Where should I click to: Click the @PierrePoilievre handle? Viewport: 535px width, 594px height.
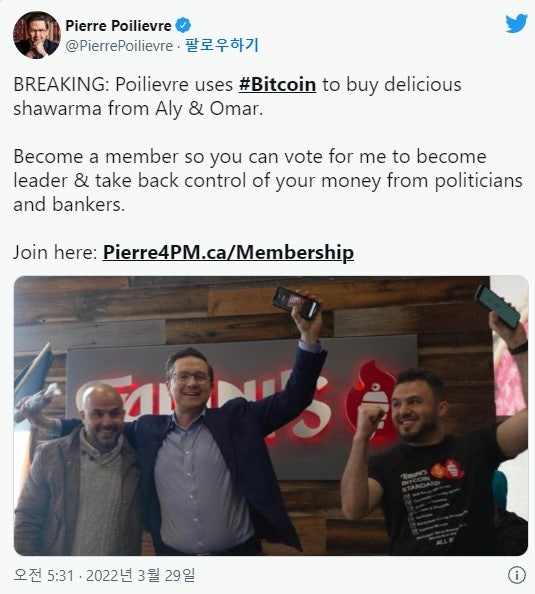[x=119, y=46]
